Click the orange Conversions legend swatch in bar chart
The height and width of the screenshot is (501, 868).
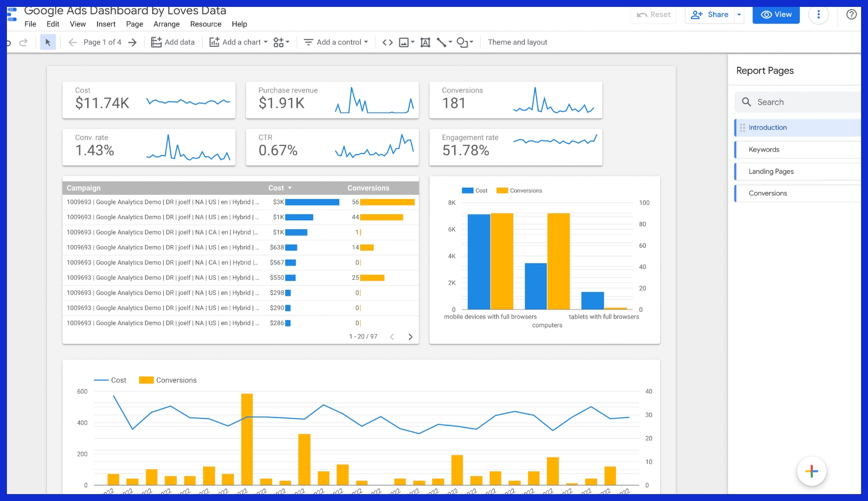coord(502,190)
